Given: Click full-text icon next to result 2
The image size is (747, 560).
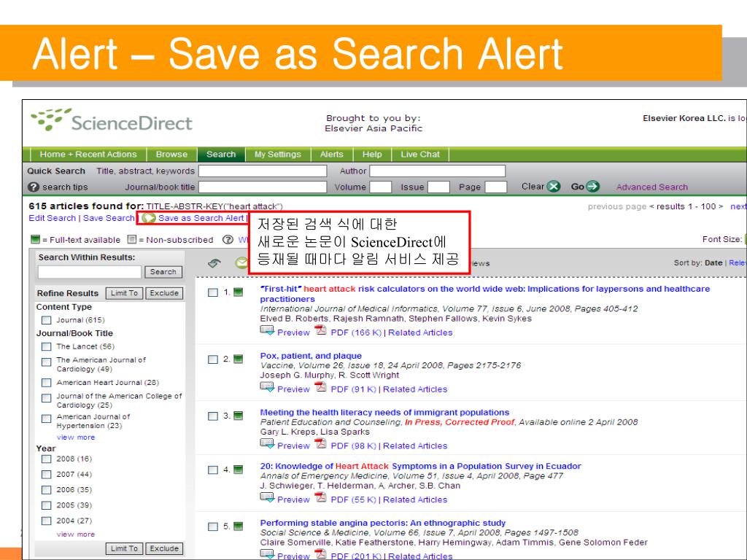Looking at the screenshot, I should [239, 359].
